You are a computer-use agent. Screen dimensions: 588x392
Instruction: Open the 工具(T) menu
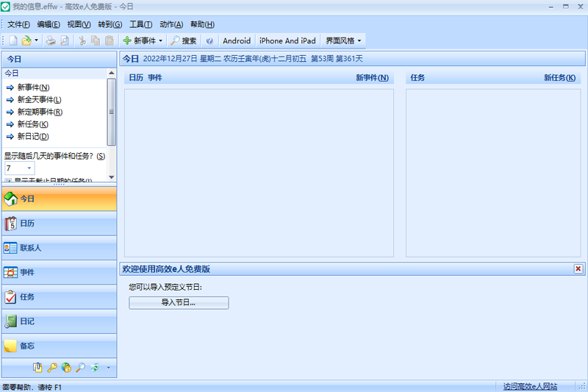(x=140, y=24)
